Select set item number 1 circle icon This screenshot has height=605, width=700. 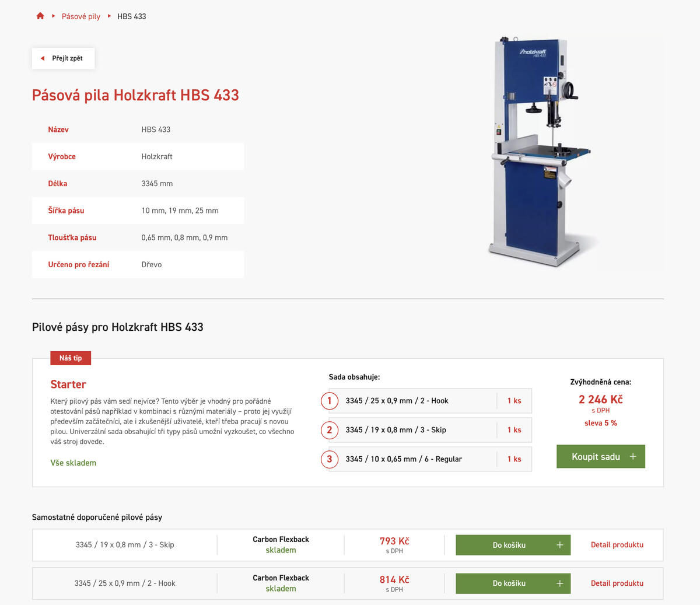tap(330, 401)
